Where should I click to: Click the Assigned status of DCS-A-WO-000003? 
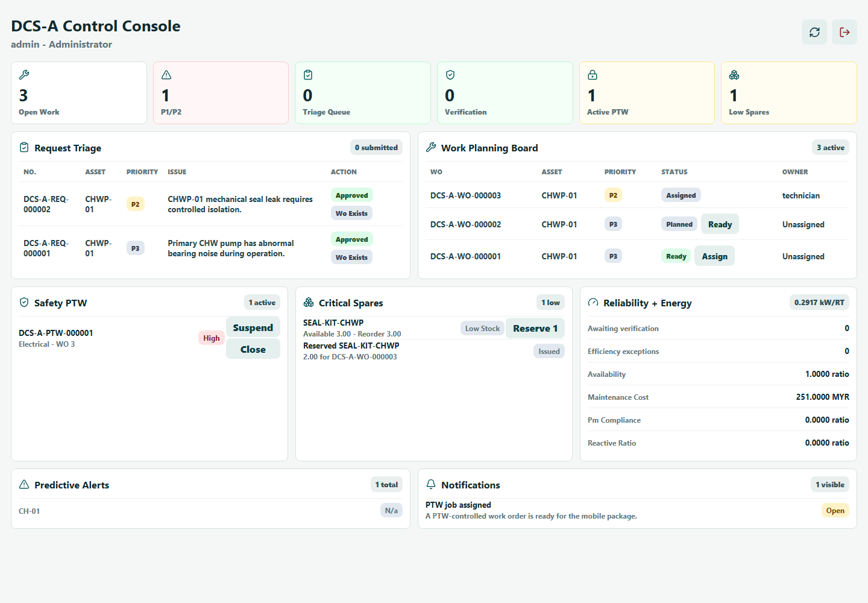tap(681, 195)
